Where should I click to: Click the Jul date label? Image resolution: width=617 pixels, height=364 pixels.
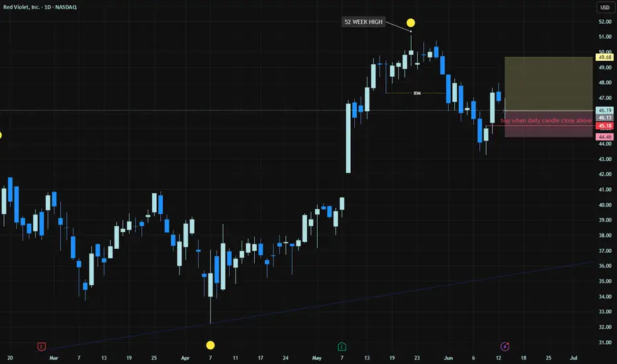click(x=574, y=358)
